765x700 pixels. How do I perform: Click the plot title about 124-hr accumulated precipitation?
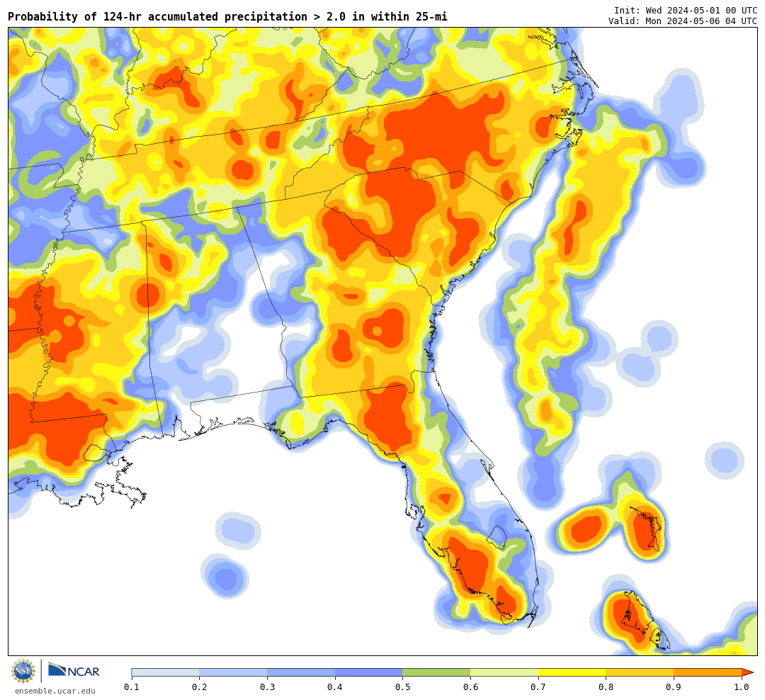pyautogui.click(x=227, y=17)
